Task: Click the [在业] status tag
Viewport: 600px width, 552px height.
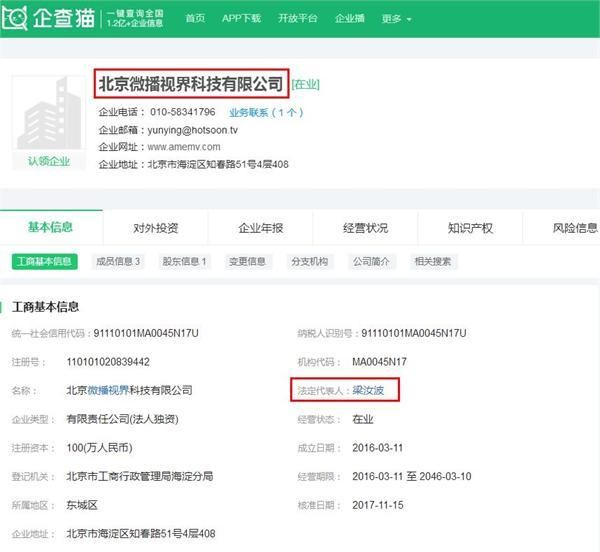Action: point(305,84)
